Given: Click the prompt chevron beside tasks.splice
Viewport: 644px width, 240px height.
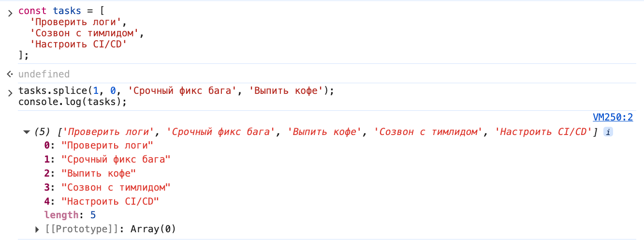Looking at the screenshot, I should (x=10, y=92).
